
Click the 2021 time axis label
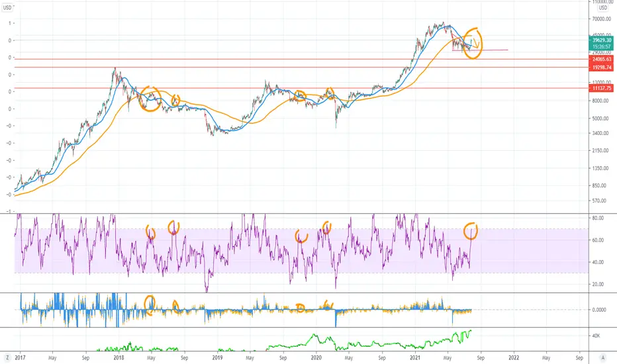(x=414, y=357)
